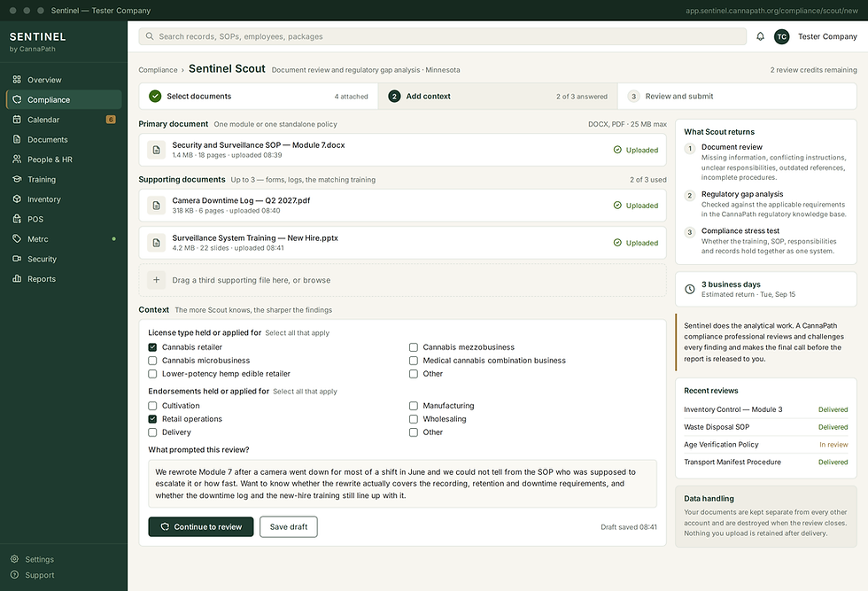868x591 pixels.
Task: Click the Training graduation cap icon
Action: (17, 180)
